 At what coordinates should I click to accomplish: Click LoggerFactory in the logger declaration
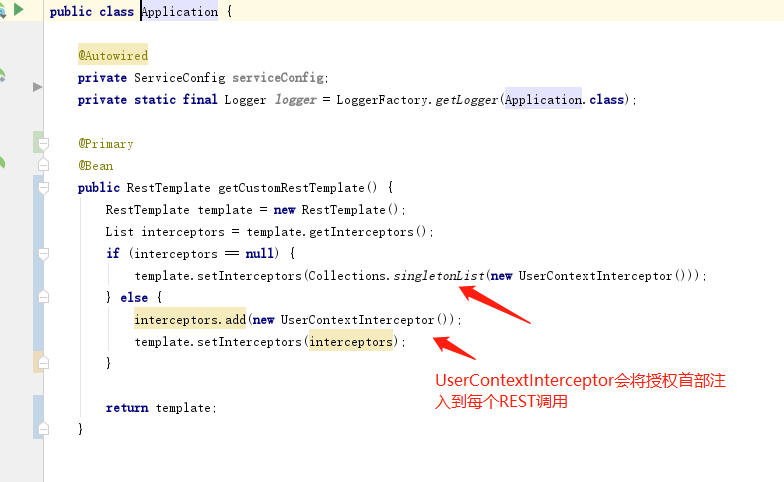pyautogui.click(x=382, y=100)
